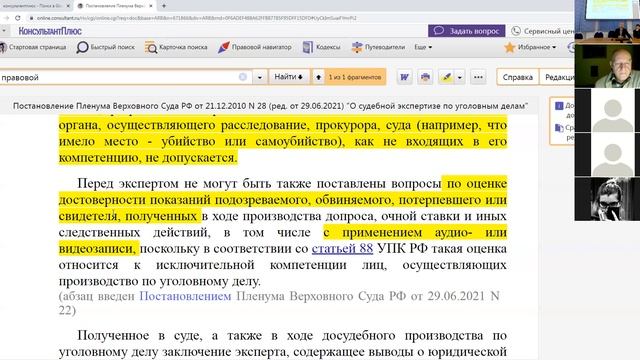Go to Стартовая страница
Screen dimensions: 640x360
click(33, 47)
